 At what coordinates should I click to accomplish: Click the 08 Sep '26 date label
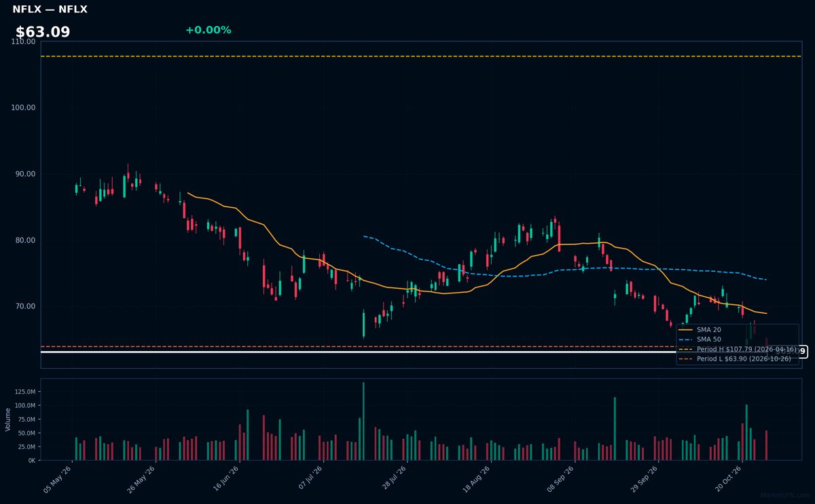[560, 478]
